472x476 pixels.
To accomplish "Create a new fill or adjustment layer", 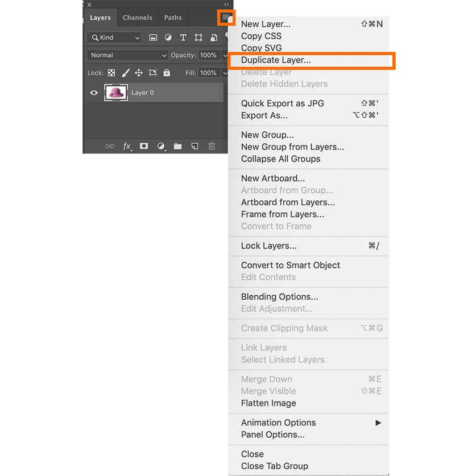I will coord(161,146).
